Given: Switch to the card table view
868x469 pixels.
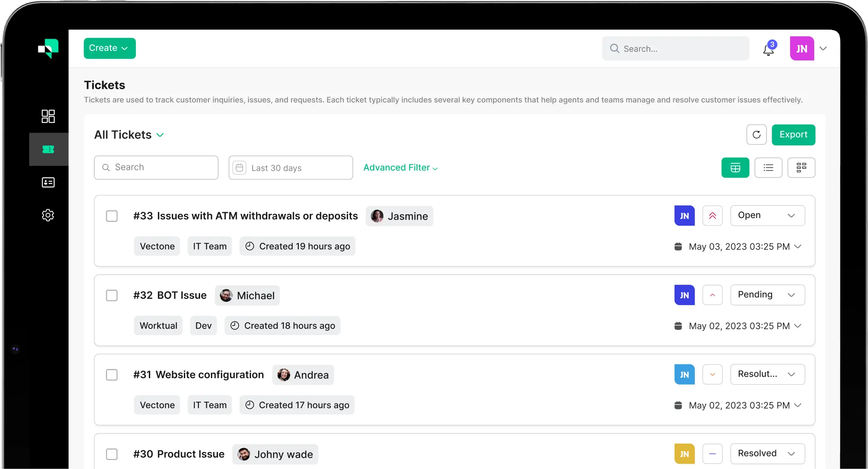Looking at the screenshot, I should [x=735, y=168].
